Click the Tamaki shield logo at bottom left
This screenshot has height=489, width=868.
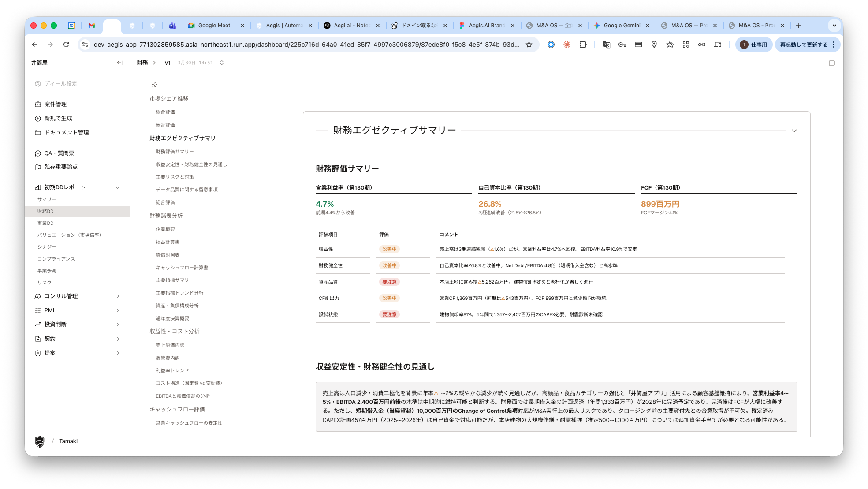coord(40,441)
